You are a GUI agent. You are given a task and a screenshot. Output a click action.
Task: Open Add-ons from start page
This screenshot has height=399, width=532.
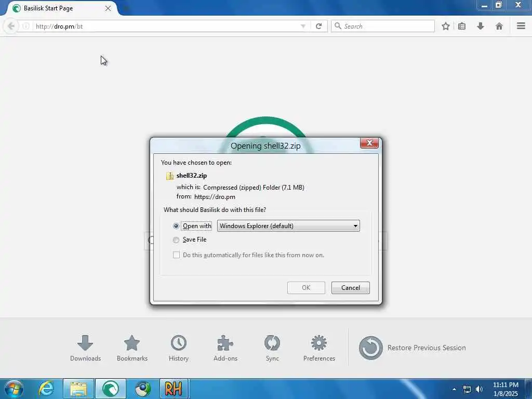(225, 348)
